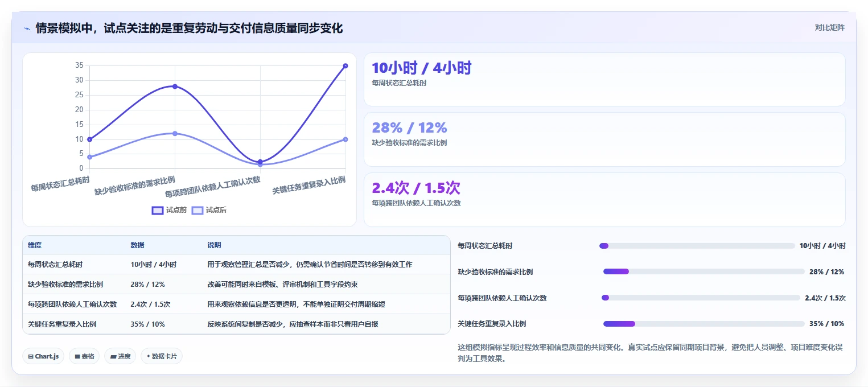Screen dimensions: 868x387
Task: Click the 每项跨团队依赖人工确认次数 x-axis label on chart
Action: click(213, 187)
